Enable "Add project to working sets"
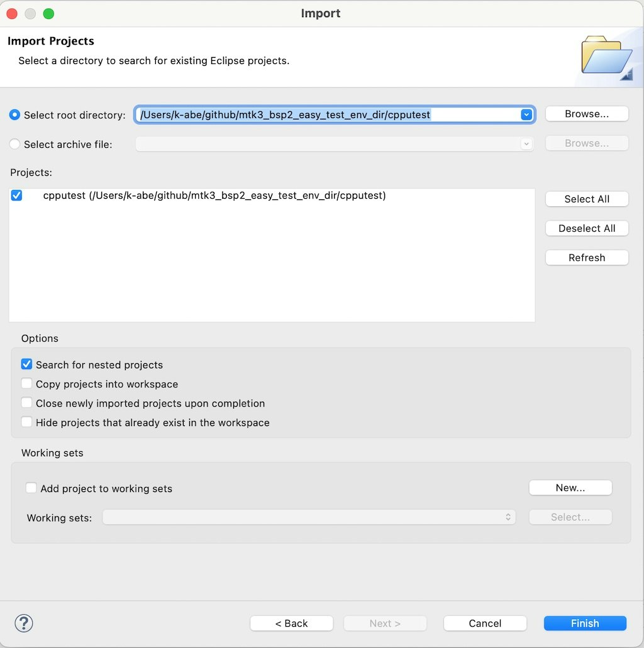 (x=31, y=487)
